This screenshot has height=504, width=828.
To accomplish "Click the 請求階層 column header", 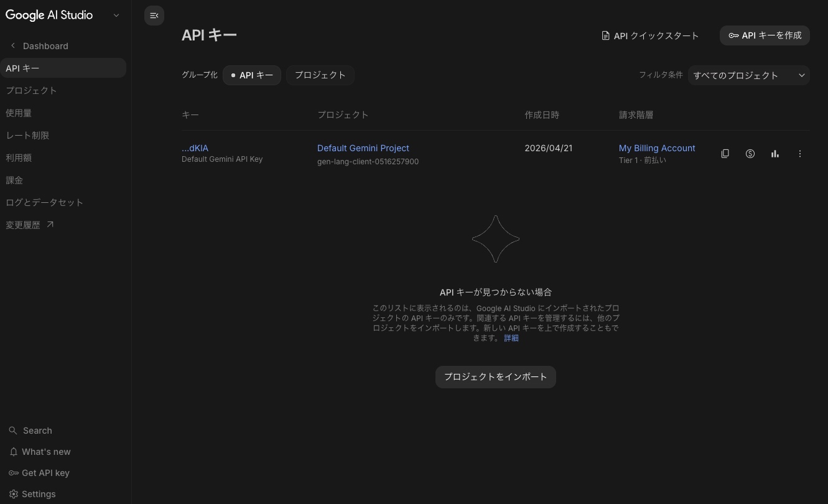I will point(636,115).
